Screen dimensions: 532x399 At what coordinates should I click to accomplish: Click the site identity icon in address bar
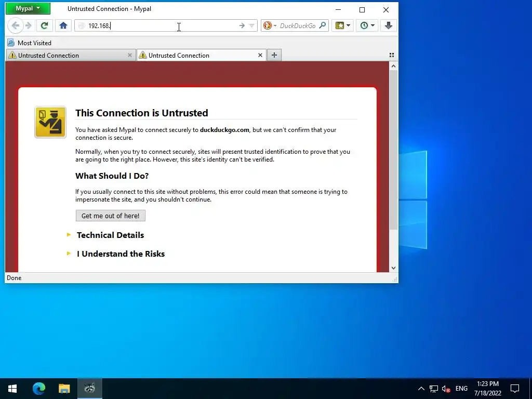82,25
